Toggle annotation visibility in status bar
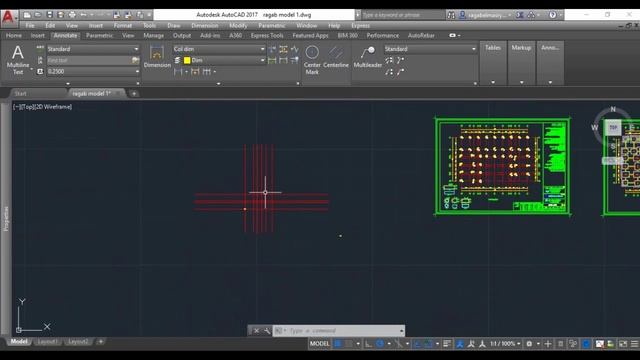 pyautogui.click(x=460, y=344)
